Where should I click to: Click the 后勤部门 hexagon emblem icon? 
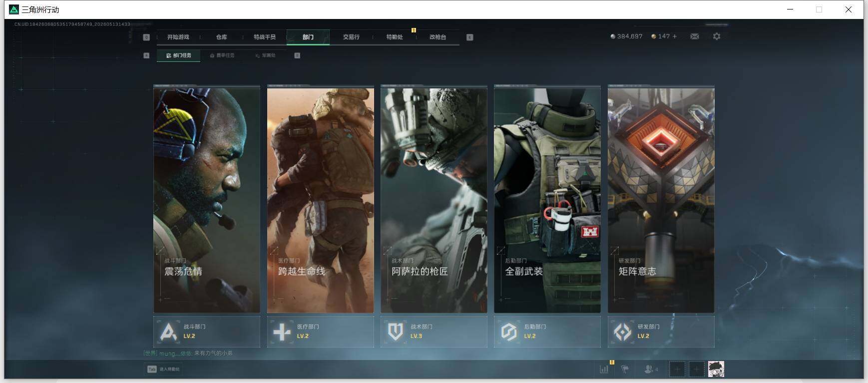[x=509, y=332]
